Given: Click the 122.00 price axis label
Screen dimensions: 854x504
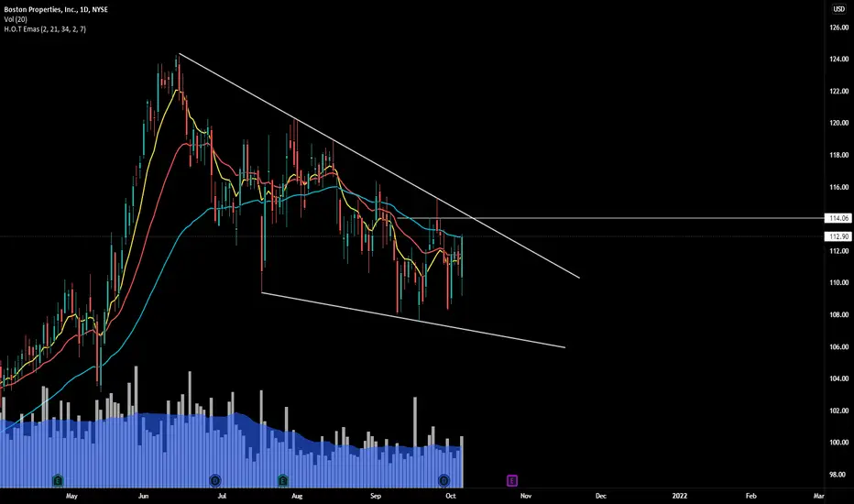Looking at the screenshot, I should [838, 91].
